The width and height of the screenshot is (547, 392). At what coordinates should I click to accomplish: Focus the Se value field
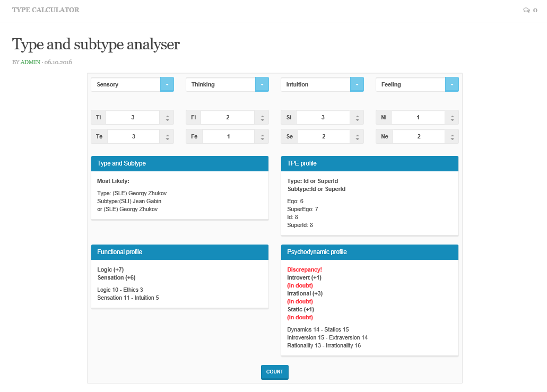click(x=324, y=137)
